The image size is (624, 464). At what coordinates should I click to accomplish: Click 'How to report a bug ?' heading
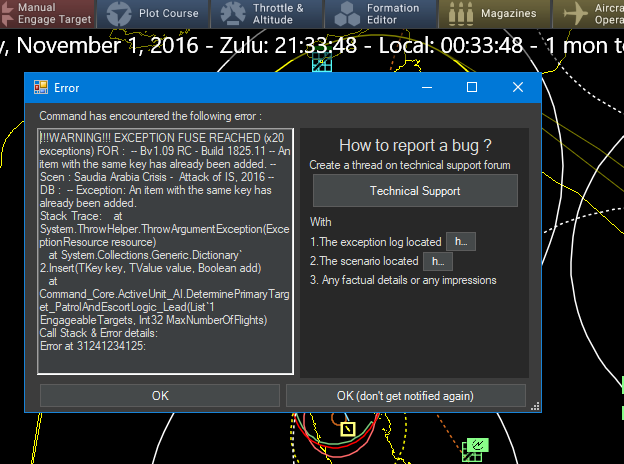coord(415,145)
